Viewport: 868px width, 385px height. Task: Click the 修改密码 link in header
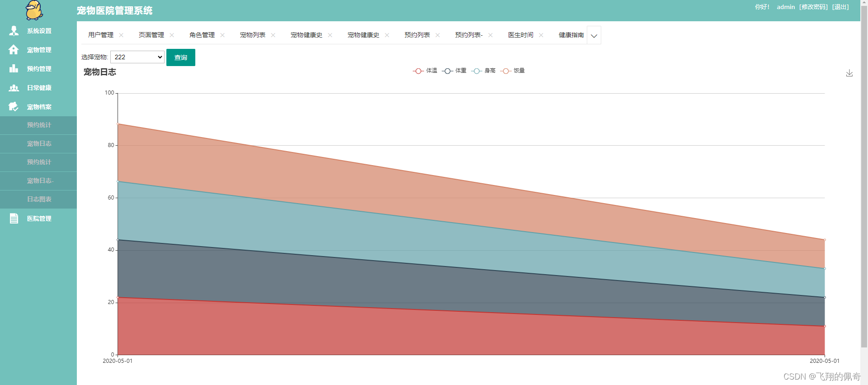coord(813,7)
